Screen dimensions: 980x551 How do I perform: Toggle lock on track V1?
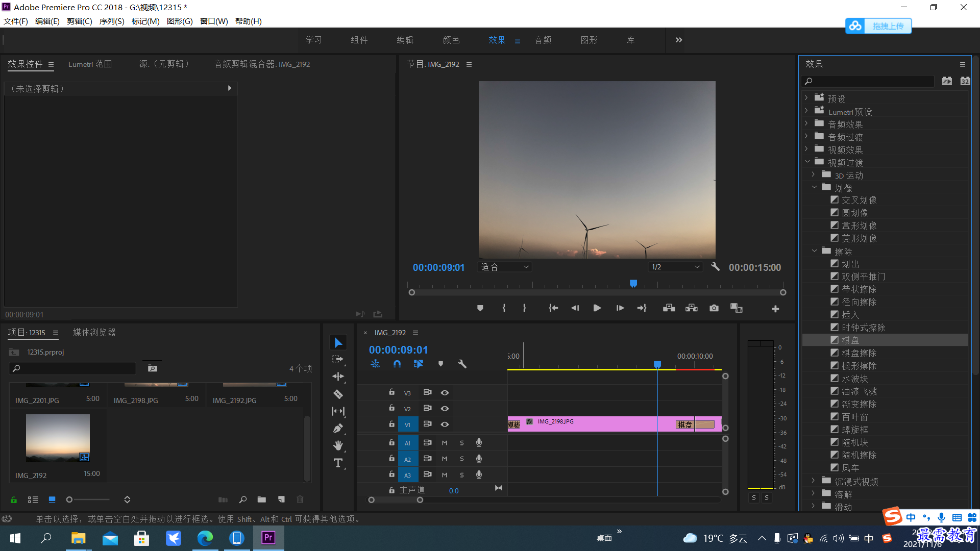pyautogui.click(x=391, y=424)
